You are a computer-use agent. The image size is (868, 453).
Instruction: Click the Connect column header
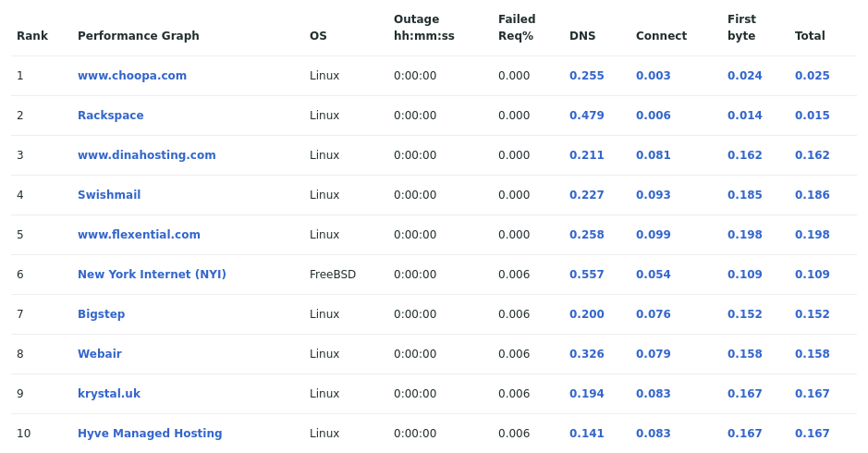point(661,36)
